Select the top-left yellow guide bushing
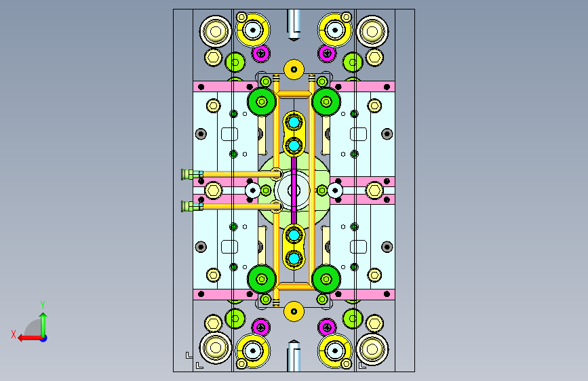The width and height of the screenshot is (588, 381). (x=253, y=30)
